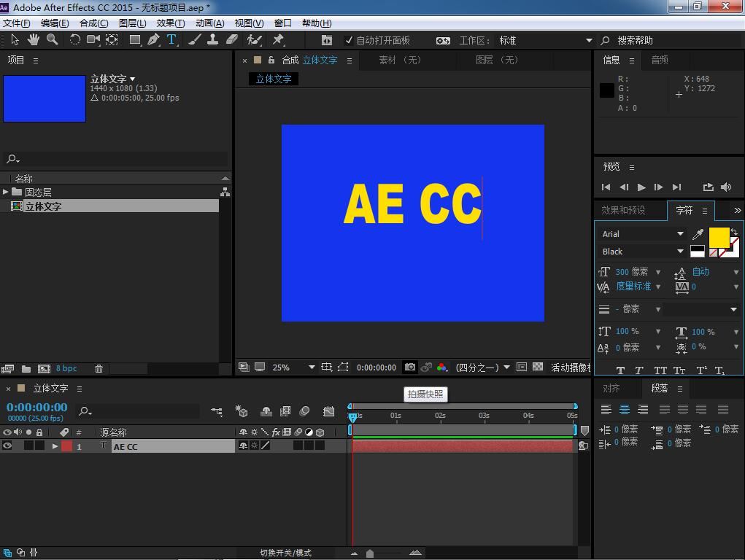This screenshot has width=745, height=560.
Task: Click the timeline zoom slider handle
Action: (x=370, y=553)
